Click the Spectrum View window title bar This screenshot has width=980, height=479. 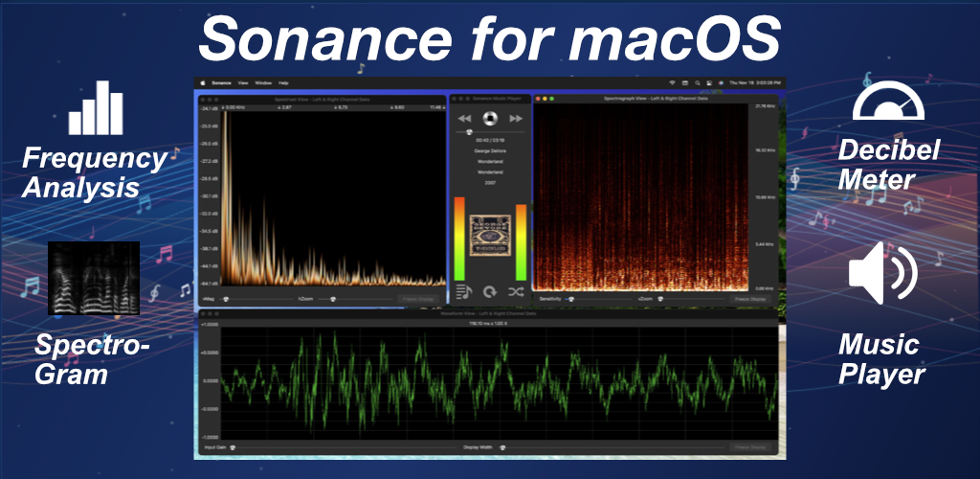pyautogui.click(x=323, y=99)
